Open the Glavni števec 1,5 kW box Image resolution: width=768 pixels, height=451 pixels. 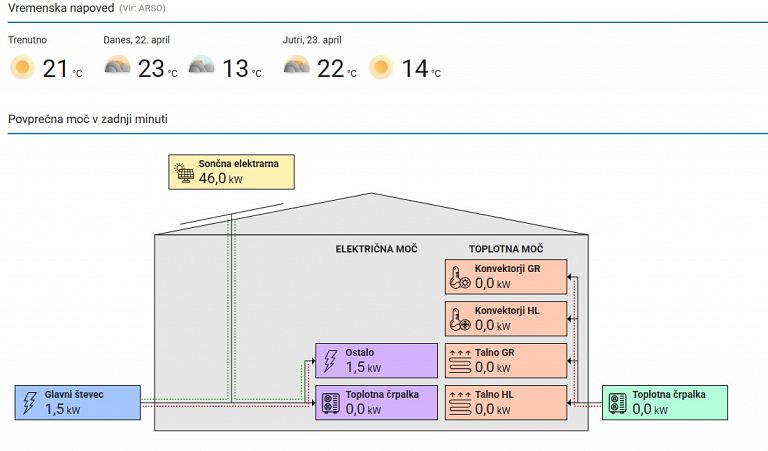point(78,403)
